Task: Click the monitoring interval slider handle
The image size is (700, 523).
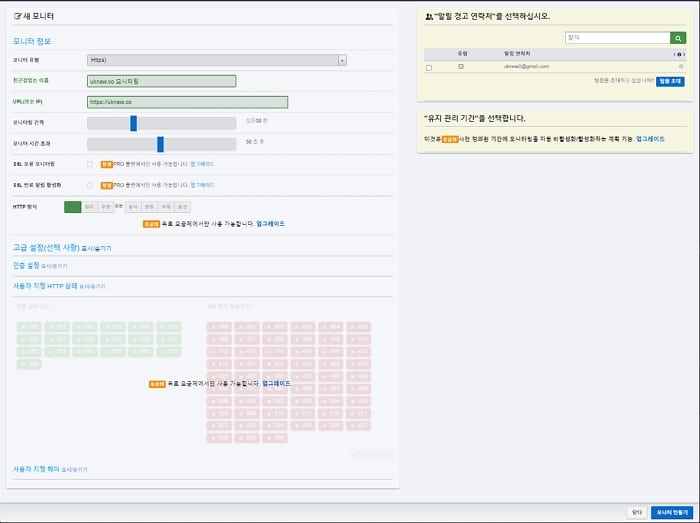Action: (x=133, y=123)
